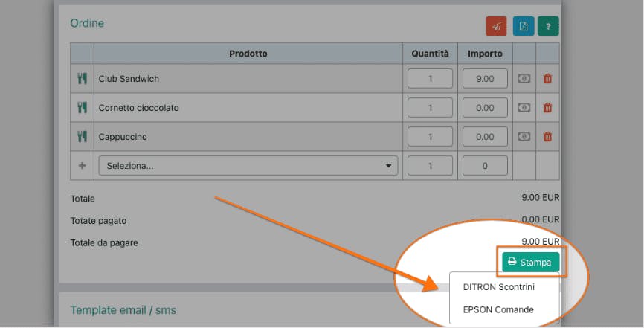This screenshot has height=328, width=644.
Task: Click payment icon for Club Sandwich
Action: [524, 79]
